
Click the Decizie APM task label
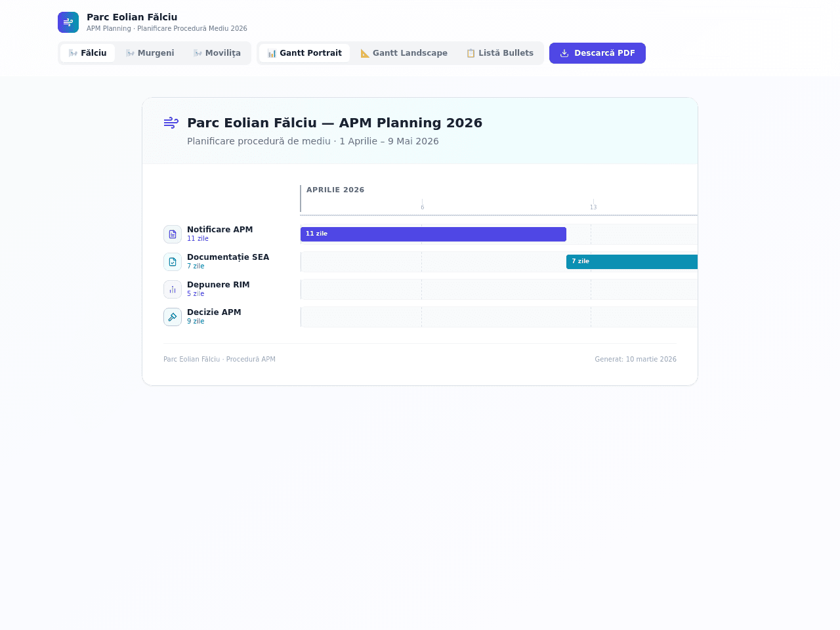[x=214, y=312]
